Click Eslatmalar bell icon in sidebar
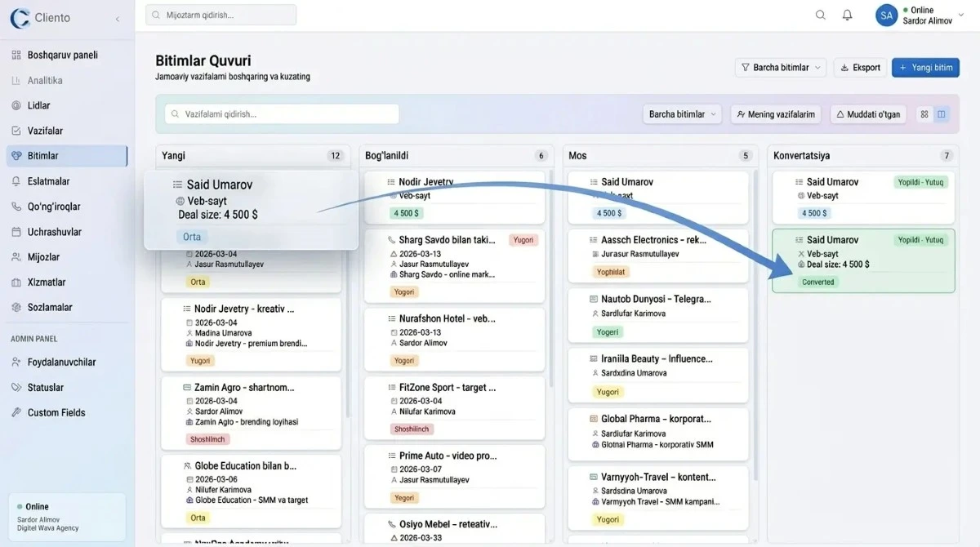980x547 pixels. coord(16,181)
